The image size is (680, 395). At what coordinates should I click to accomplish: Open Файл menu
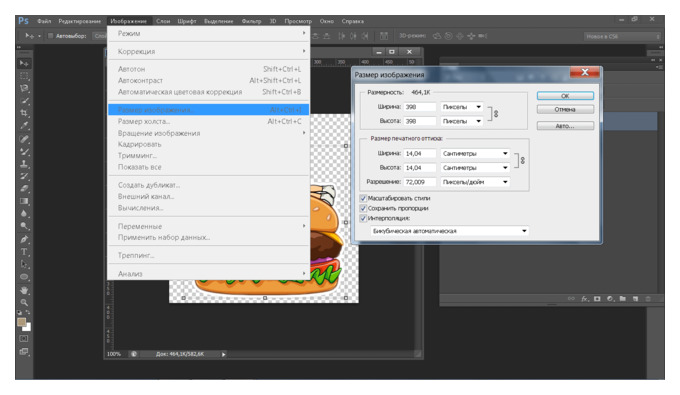pyautogui.click(x=44, y=21)
